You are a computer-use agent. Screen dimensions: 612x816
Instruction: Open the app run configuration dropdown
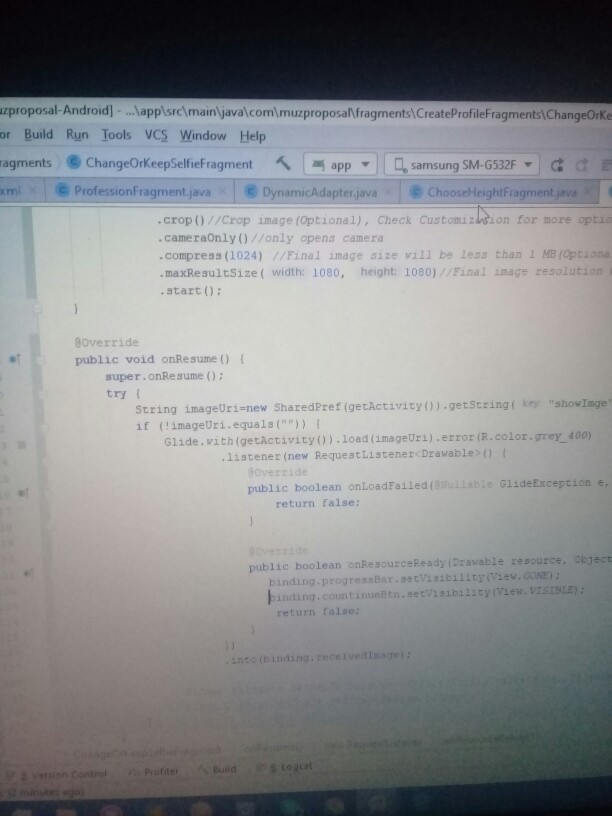tap(340, 165)
